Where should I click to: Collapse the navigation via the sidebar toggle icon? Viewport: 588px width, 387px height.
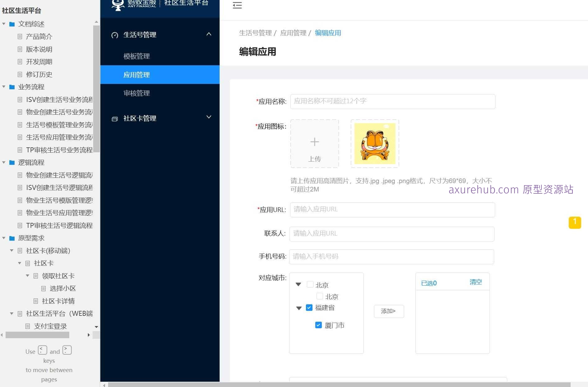(237, 5)
